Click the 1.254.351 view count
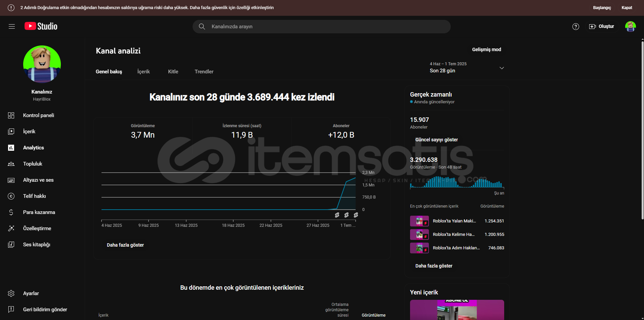This screenshot has width=644, height=320. (x=494, y=221)
